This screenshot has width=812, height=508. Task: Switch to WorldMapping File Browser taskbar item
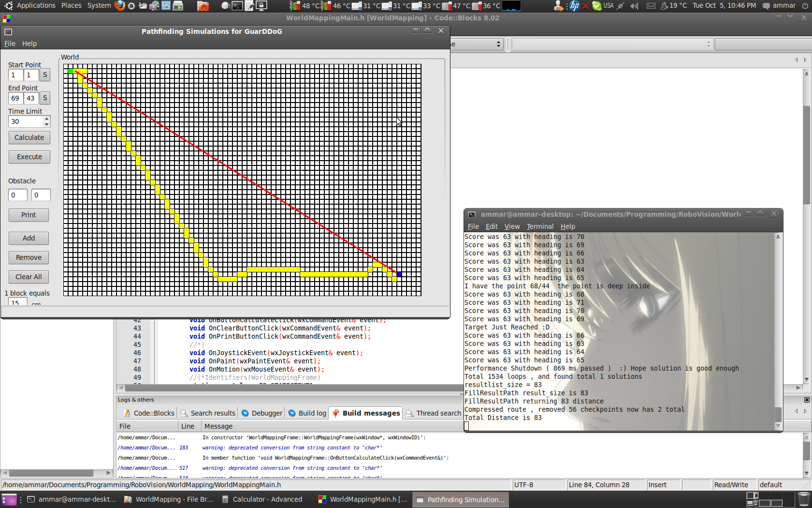click(169, 499)
